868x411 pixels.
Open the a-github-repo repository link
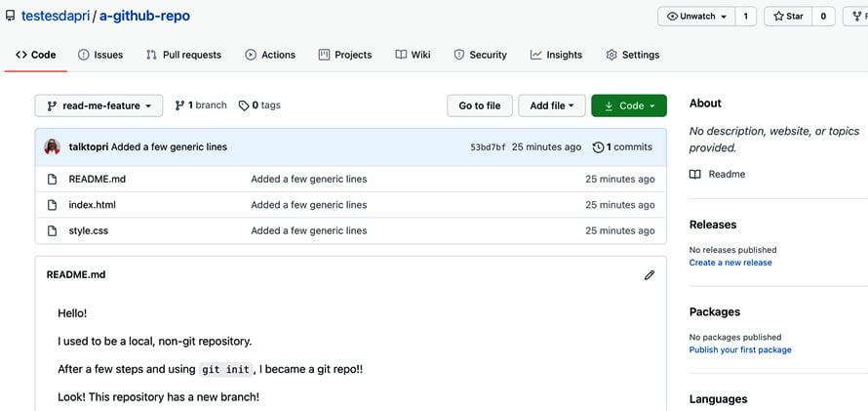(x=144, y=16)
